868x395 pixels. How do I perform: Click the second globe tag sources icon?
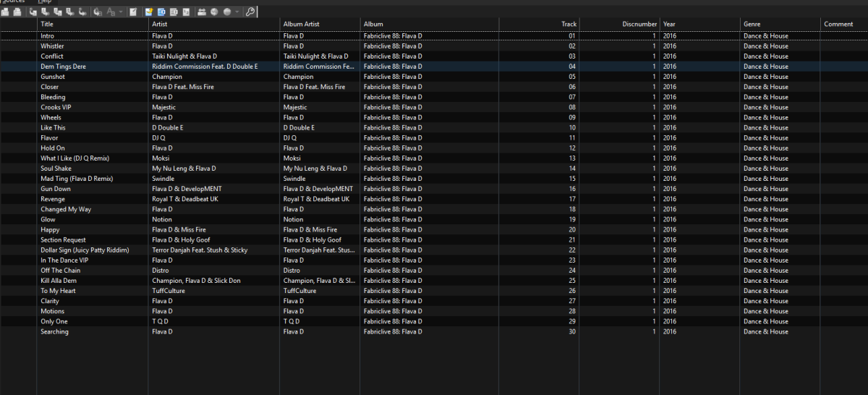(227, 12)
